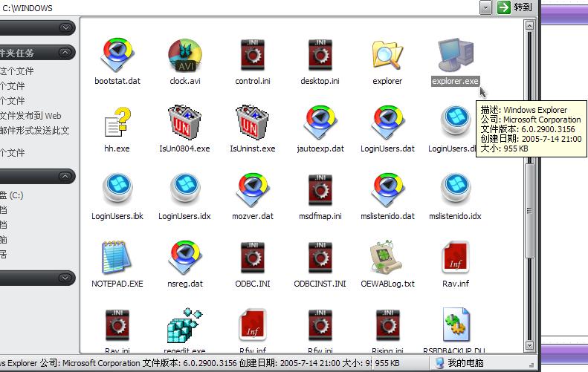The height and width of the screenshot is (372, 588).
Task: Click the 我的电脑 status bar entry
Action: coord(459,363)
